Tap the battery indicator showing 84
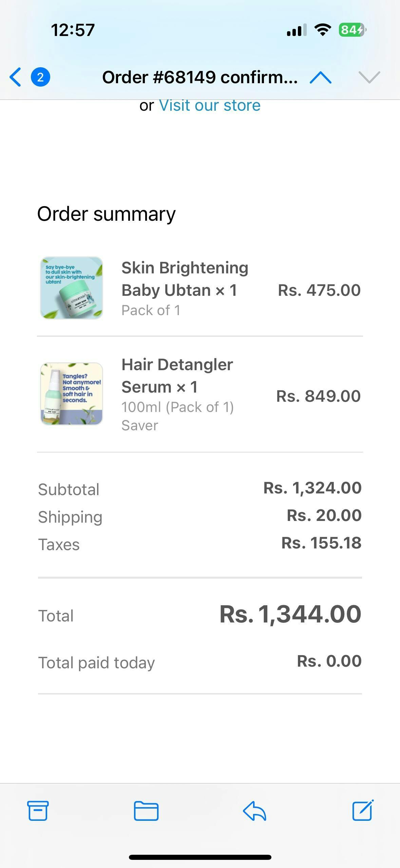 (x=352, y=30)
